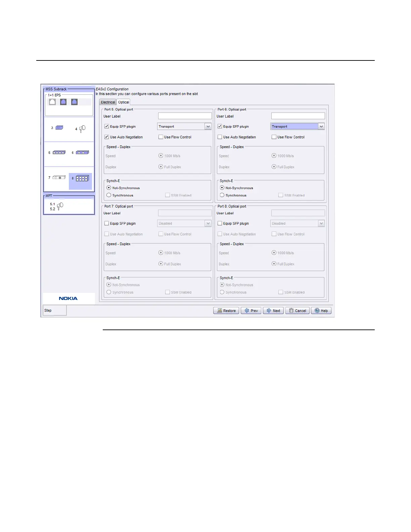Click first 1+1 EPS port icon

[x=52, y=102]
